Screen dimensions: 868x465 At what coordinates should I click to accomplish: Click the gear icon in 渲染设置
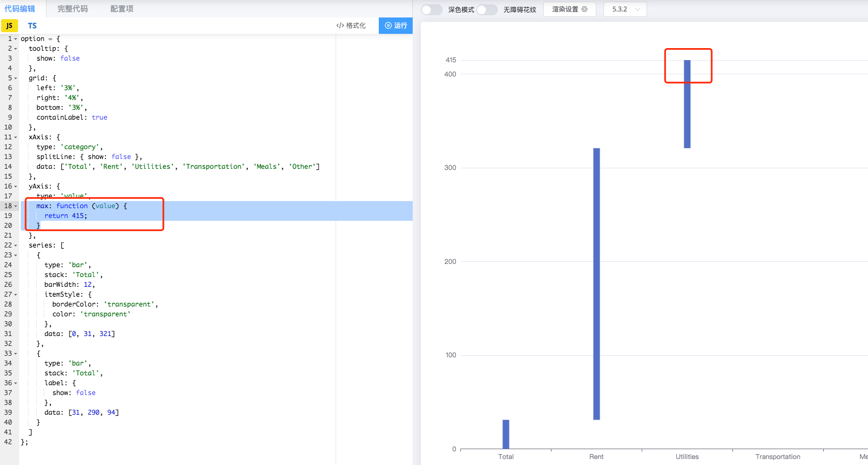click(584, 9)
